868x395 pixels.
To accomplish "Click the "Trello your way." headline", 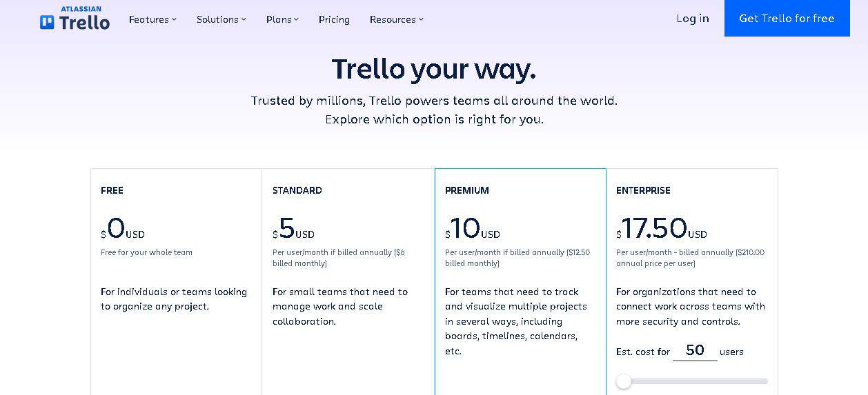I will (x=433, y=69).
